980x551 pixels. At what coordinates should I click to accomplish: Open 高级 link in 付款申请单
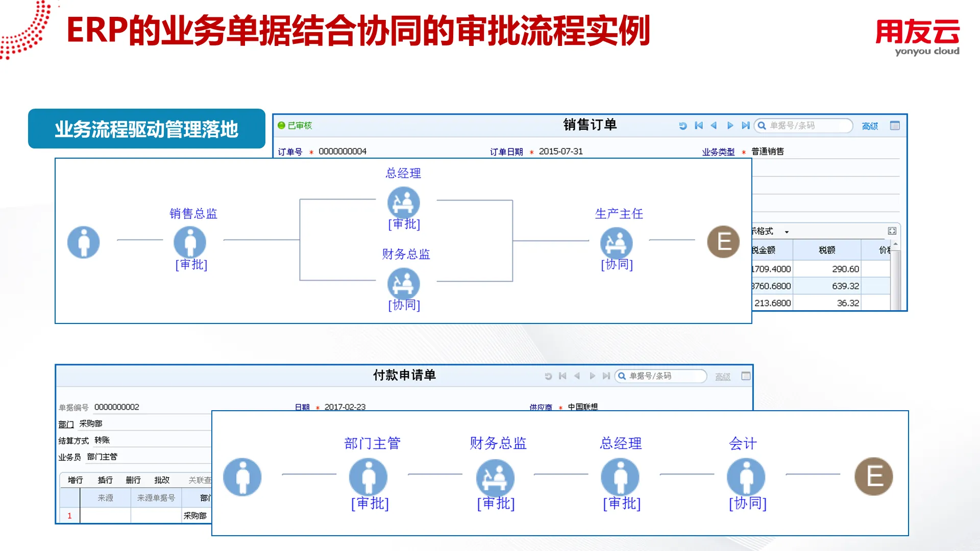point(723,377)
